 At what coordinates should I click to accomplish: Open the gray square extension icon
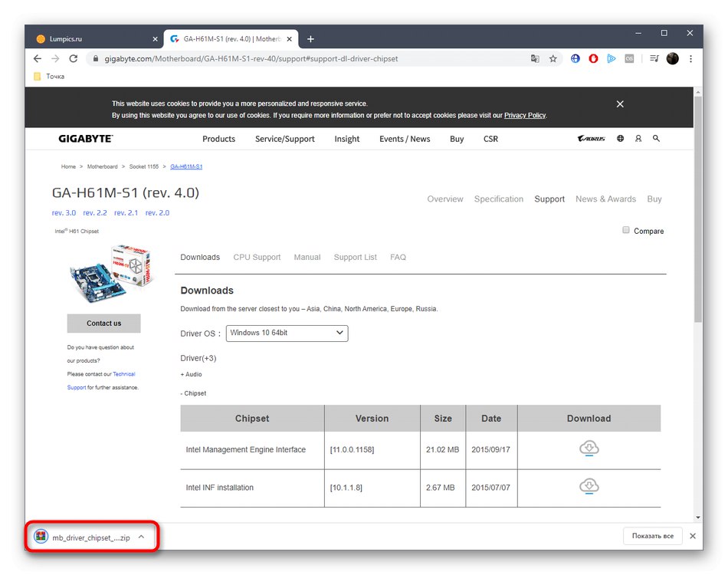tap(630, 58)
